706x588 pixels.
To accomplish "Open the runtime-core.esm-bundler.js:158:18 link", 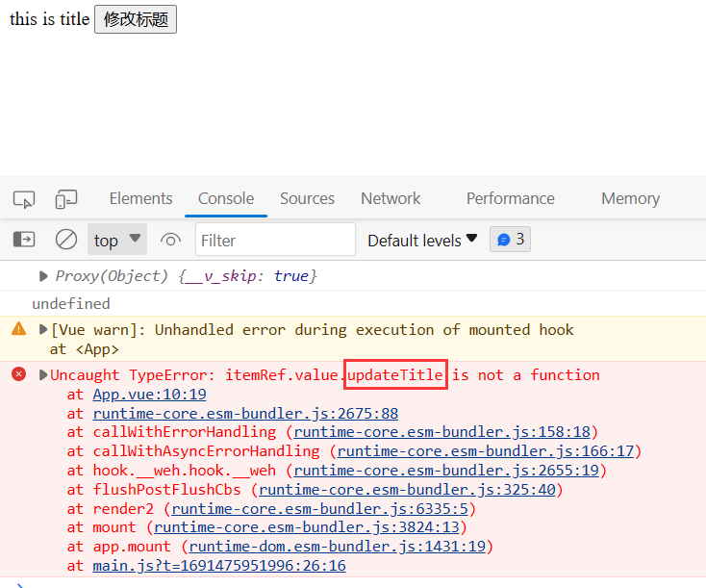I will 441,432.
